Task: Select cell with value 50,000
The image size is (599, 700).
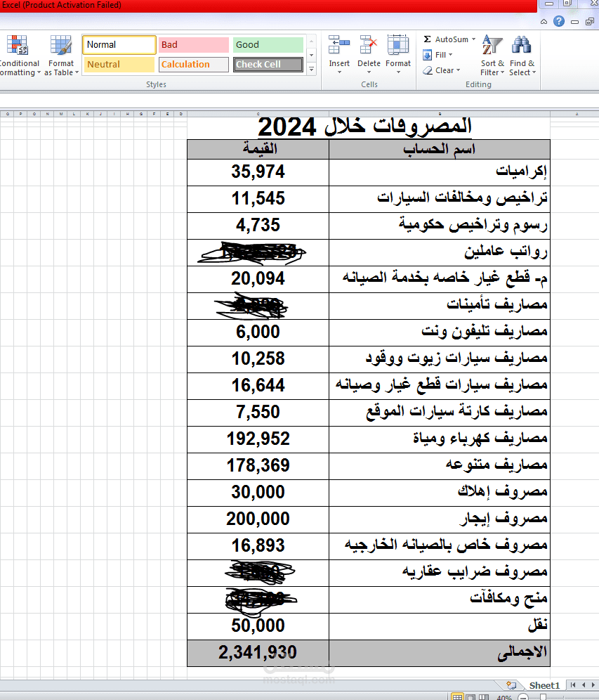Action: pyautogui.click(x=258, y=626)
